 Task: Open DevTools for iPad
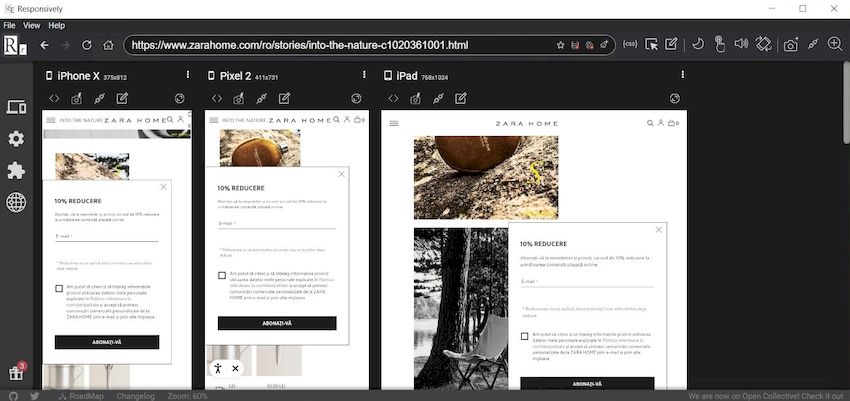click(394, 98)
